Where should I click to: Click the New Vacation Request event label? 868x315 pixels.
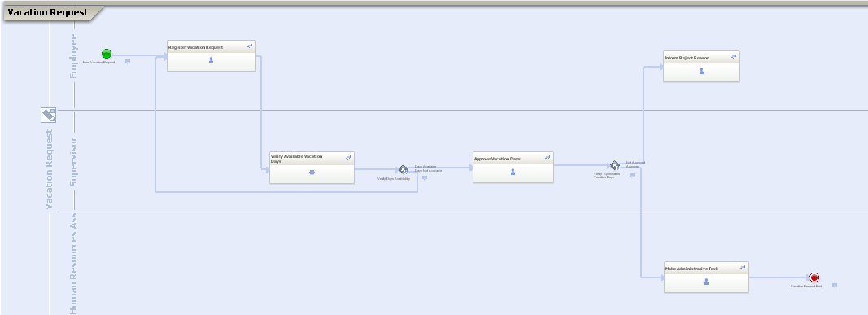[98, 63]
